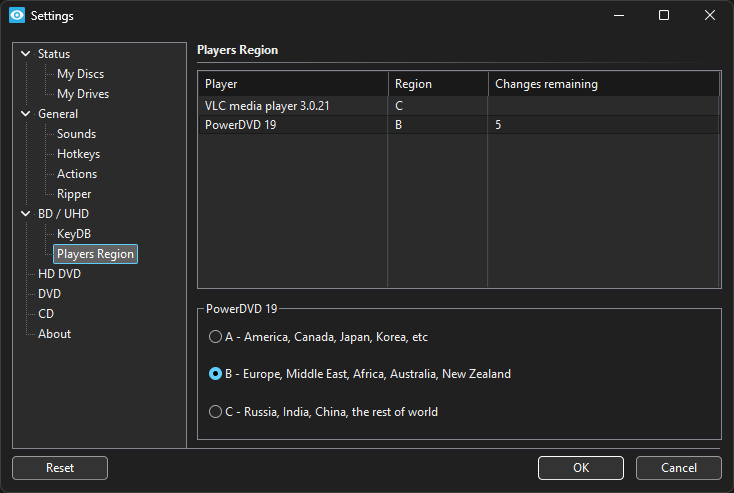Screen dimensions: 734x493
Task: Open the Ripper settings page
Action: coord(74,194)
